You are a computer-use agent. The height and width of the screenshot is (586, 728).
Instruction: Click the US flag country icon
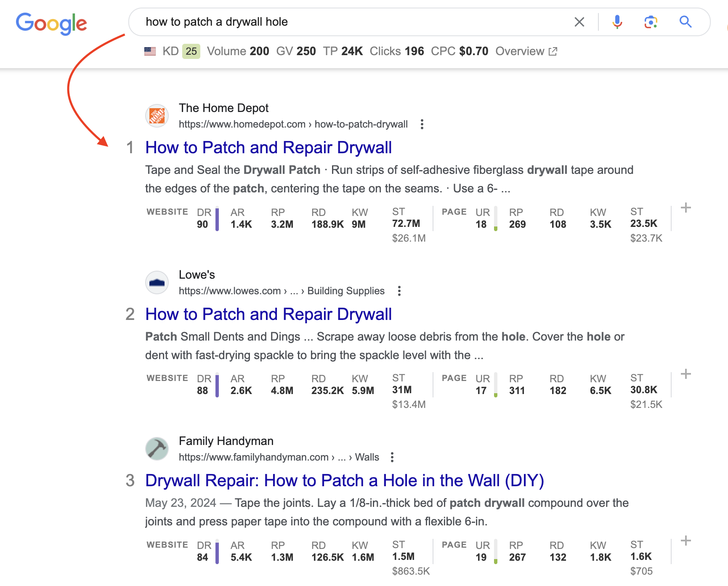pyautogui.click(x=150, y=51)
